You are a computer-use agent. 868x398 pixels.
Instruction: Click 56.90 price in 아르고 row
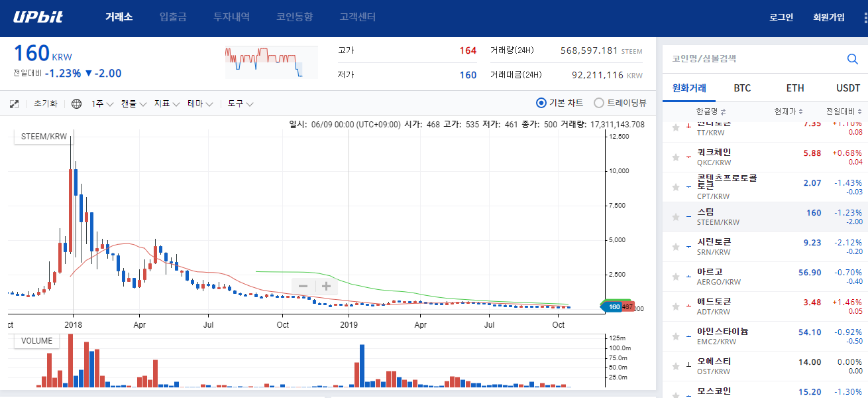click(810, 273)
